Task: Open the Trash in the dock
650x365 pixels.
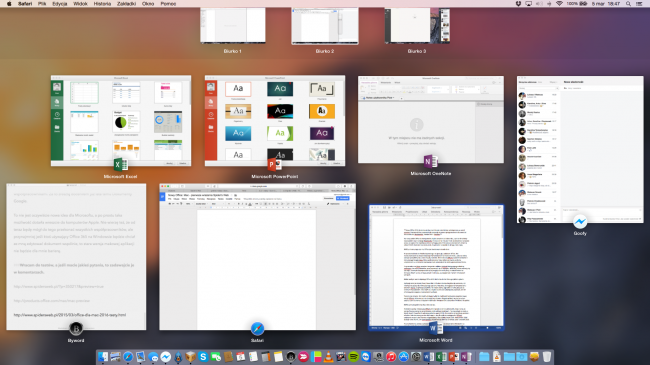Action: pos(547,356)
